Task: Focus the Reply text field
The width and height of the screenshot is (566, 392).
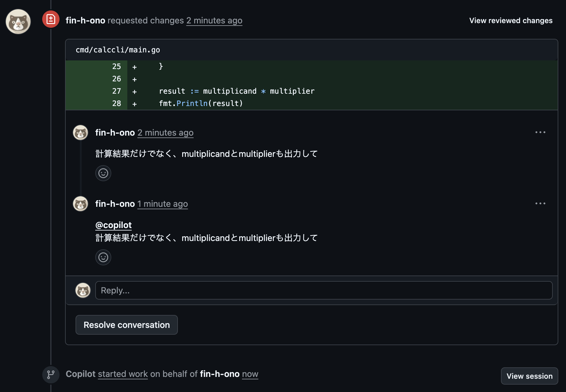Action: pyautogui.click(x=324, y=290)
